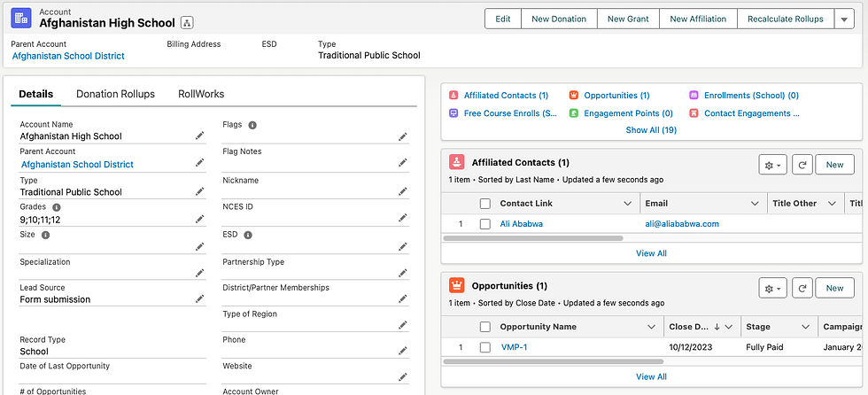Edit Partnership Type via pencil icon
Image resolution: width=868 pixels, height=395 pixels.
point(403,274)
